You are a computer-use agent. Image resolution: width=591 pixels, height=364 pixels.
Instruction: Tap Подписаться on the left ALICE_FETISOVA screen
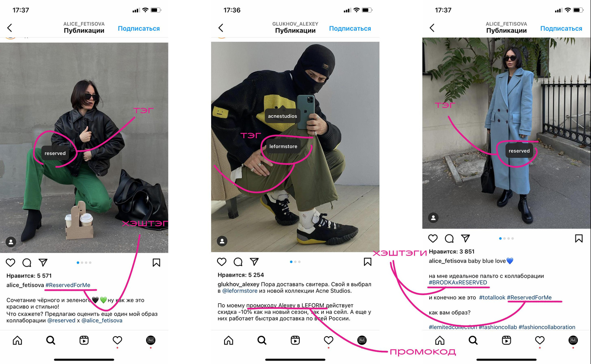139,29
